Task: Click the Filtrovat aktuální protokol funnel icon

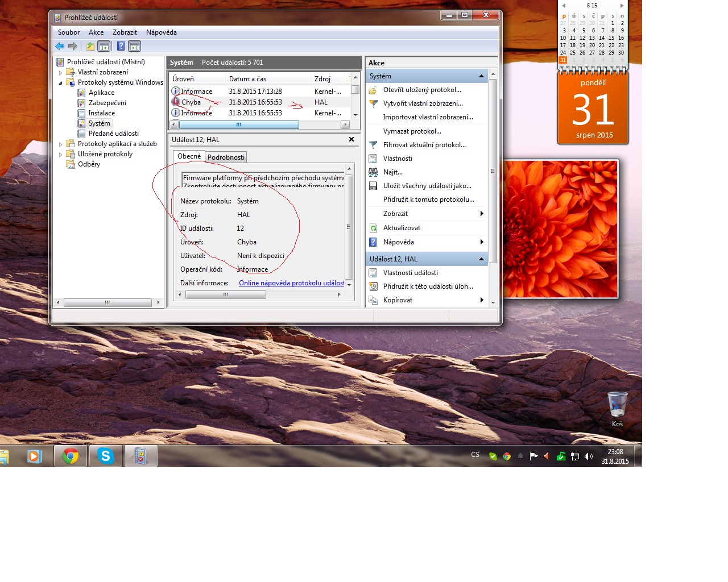Action: [x=373, y=145]
